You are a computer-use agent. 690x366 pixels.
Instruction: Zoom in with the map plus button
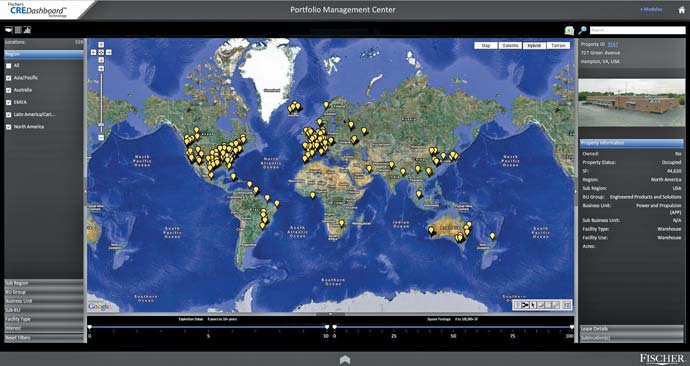(101, 68)
